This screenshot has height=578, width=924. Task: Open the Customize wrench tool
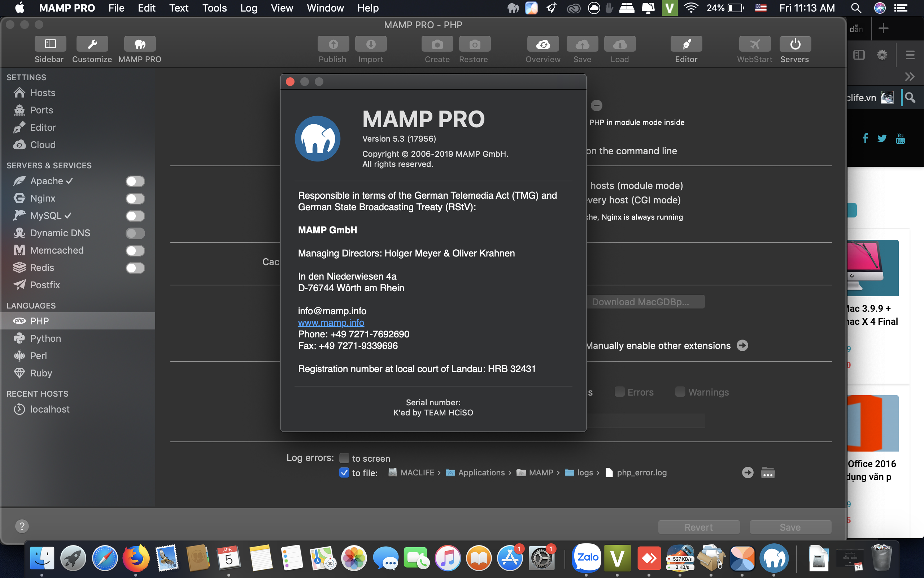click(x=92, y=44)
